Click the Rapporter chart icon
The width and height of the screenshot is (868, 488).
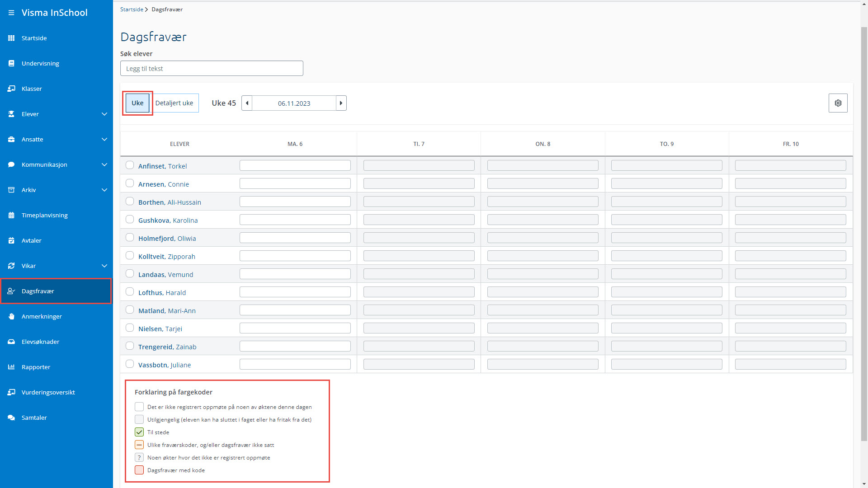[11, 367]
